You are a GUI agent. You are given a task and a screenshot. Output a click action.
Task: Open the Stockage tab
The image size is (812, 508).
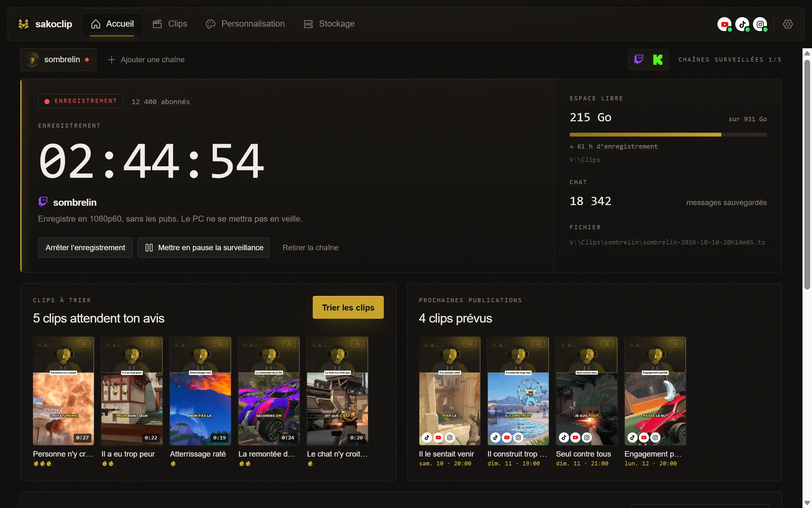[329, 24]
